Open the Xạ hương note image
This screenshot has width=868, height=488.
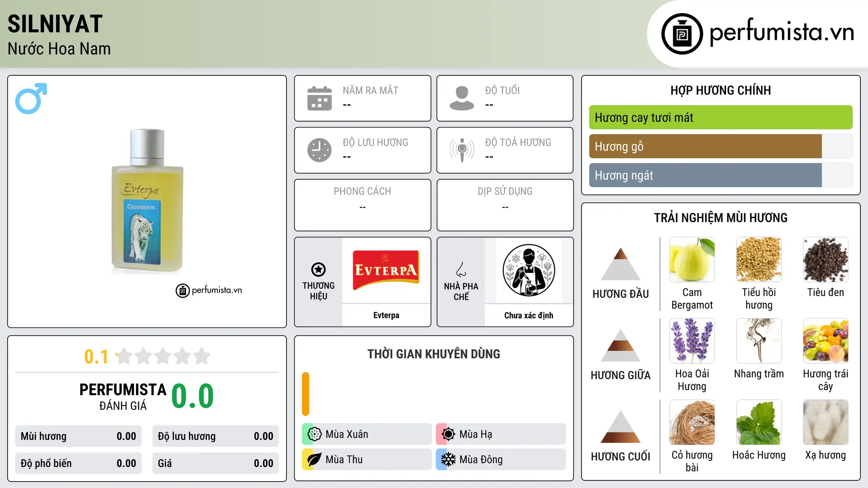[x=826, y=422]
